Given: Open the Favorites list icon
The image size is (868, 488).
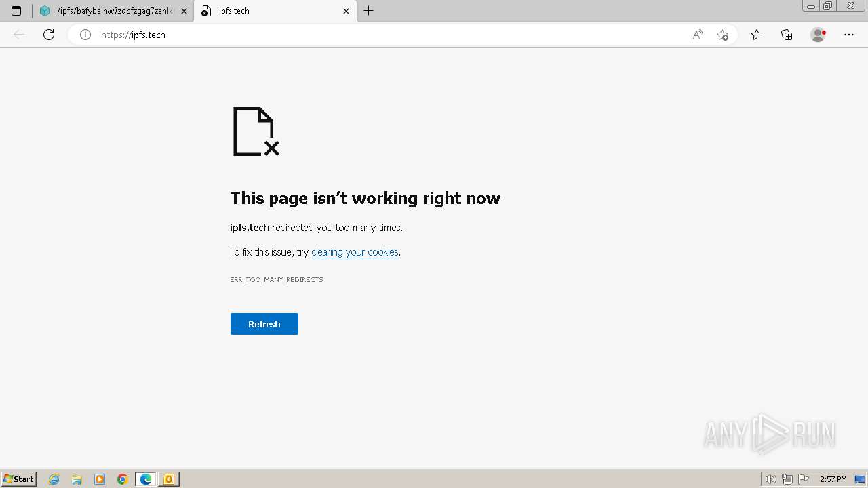Looking at the screenshot, I should click(x=757, y=35).
